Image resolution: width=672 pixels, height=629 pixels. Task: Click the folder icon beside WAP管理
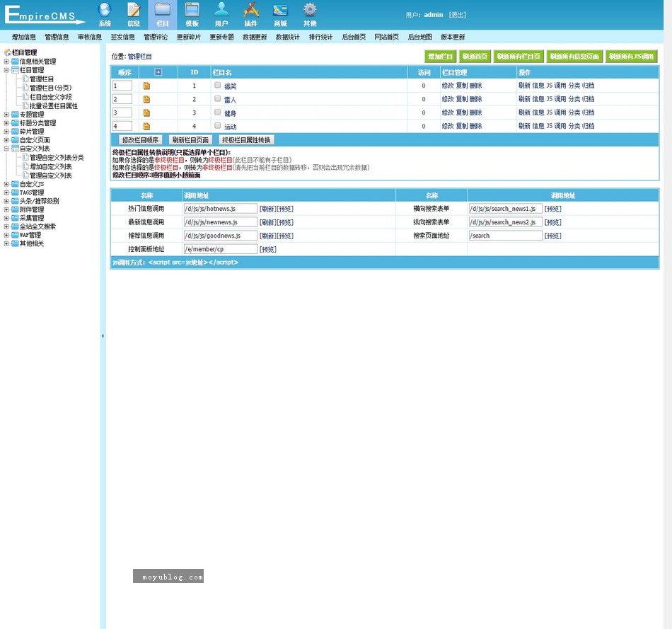point(15,235)
